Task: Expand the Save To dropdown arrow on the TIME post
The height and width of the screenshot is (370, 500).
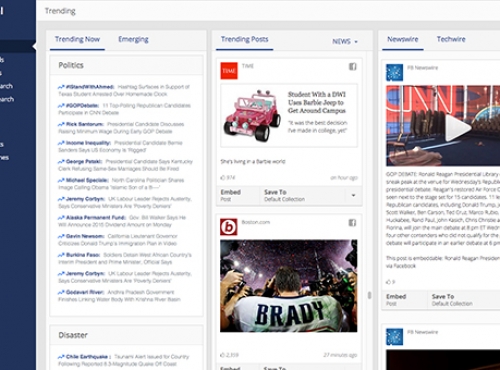Action: pos(353,195)
